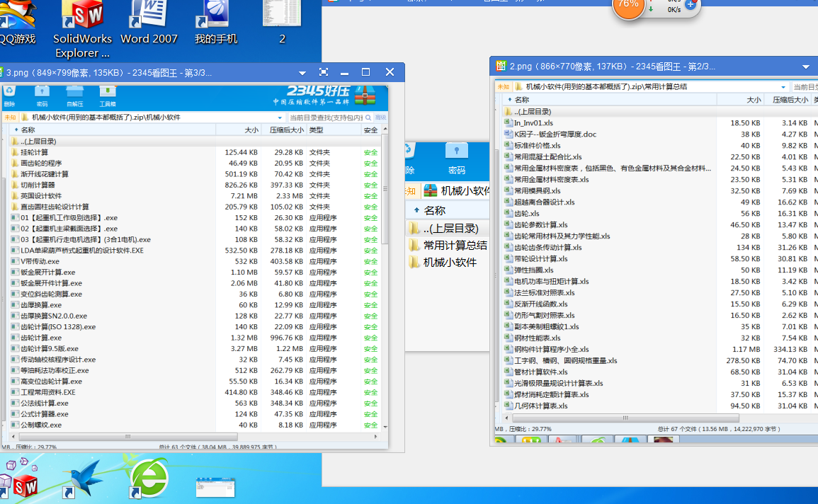Click the orange 76% memory ball
The width and height of the screenshot is (818, 504).
pyautogui.click(x=628, y=6)
